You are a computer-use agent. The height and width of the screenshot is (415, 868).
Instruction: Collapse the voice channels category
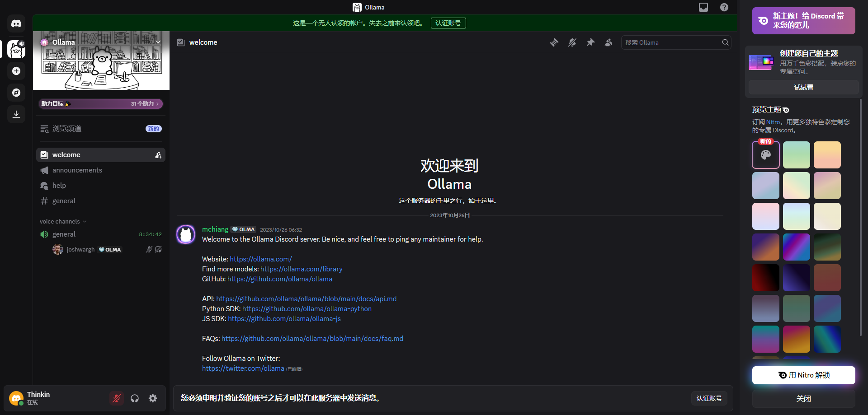coord(62,221)
